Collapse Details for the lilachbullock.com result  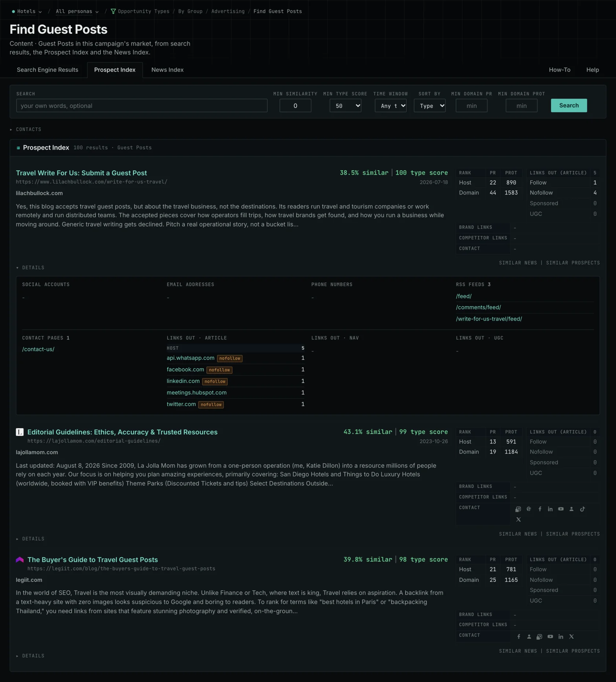pyautogui.click(x=30, y=268)
